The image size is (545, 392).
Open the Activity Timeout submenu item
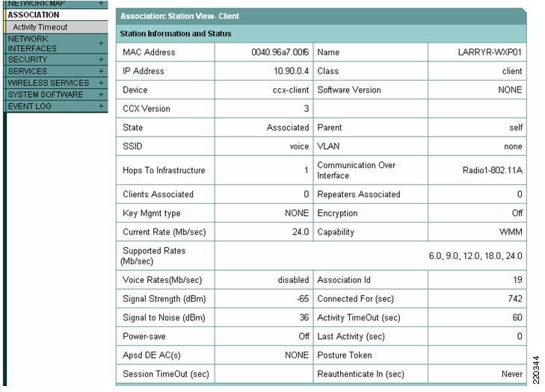(x=40, y=27)
